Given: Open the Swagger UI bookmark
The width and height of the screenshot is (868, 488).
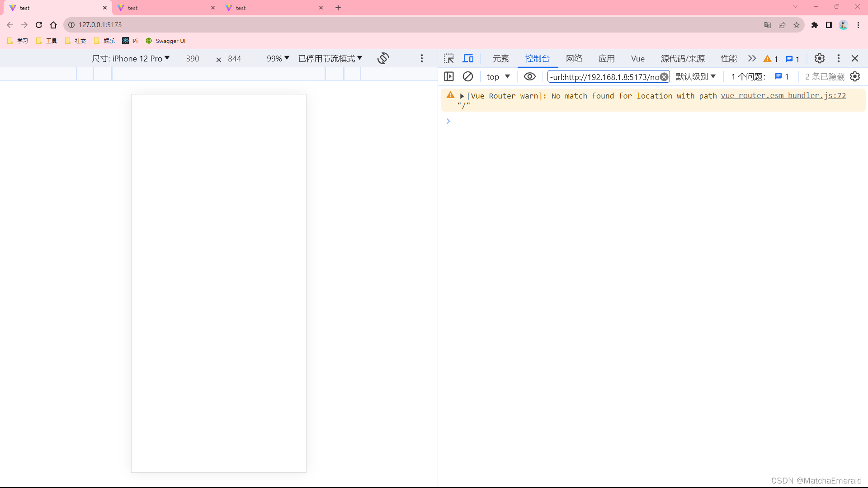Looking at the screenshot, I should click(165, 41).
